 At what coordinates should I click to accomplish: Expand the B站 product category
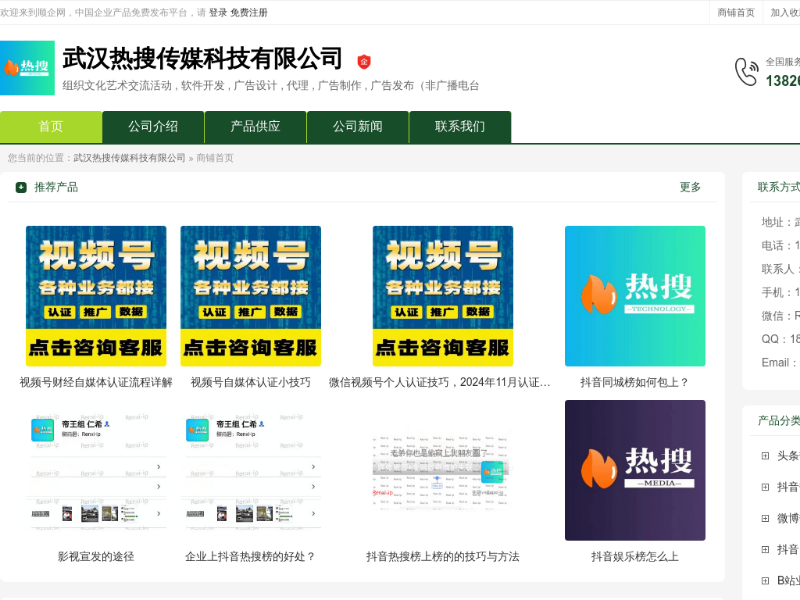(x=765, y=581)
